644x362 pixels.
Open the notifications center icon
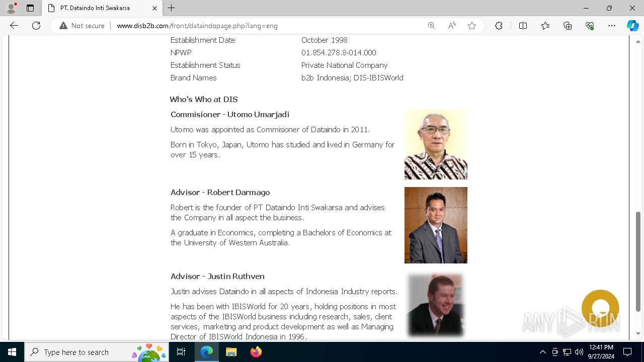[627, 352]
